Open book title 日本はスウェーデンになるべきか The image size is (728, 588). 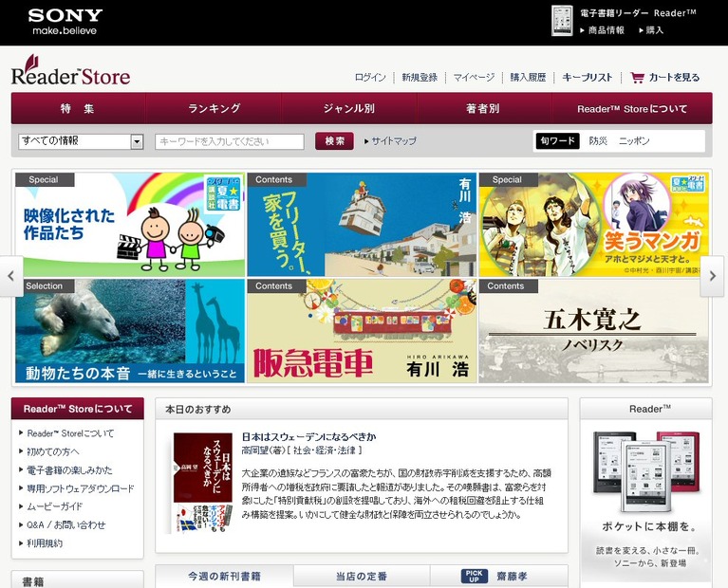click(308, 436)
